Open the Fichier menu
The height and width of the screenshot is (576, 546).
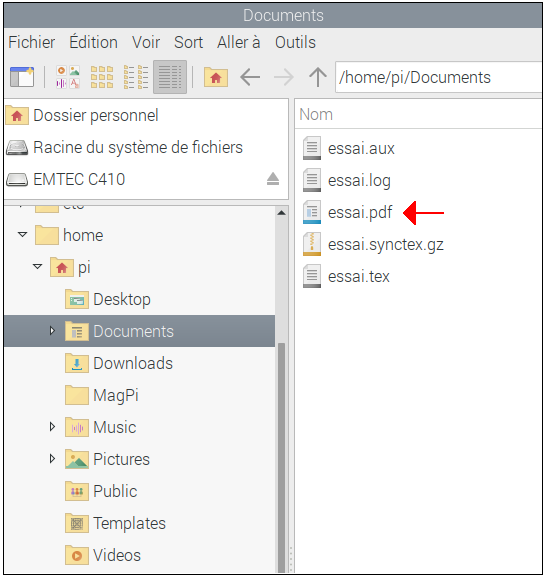tap(32, 42)
